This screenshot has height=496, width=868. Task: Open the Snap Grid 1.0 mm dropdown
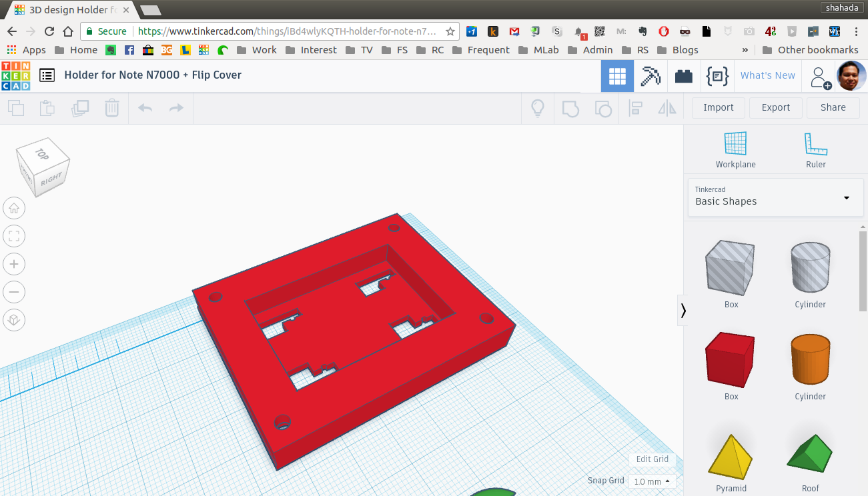coord(652,481)
